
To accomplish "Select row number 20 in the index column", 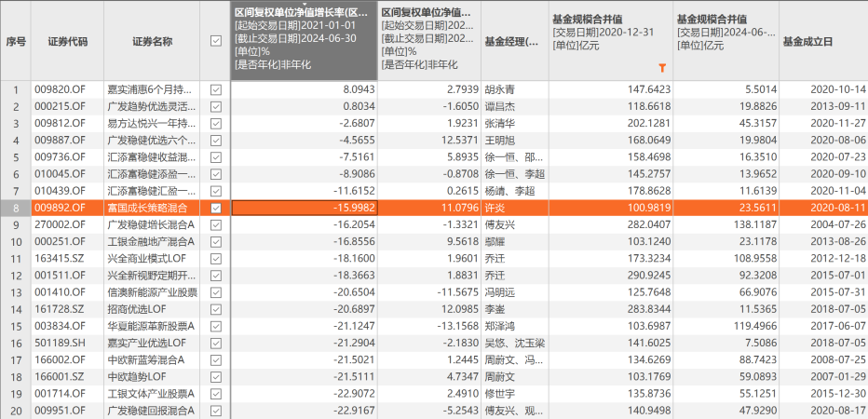I will 16,411.
